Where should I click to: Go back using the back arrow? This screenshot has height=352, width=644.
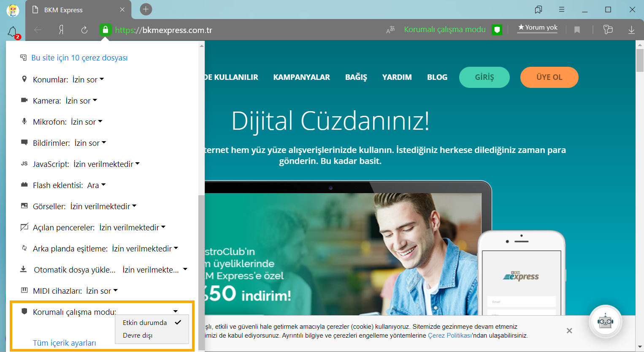pos(38,30)
